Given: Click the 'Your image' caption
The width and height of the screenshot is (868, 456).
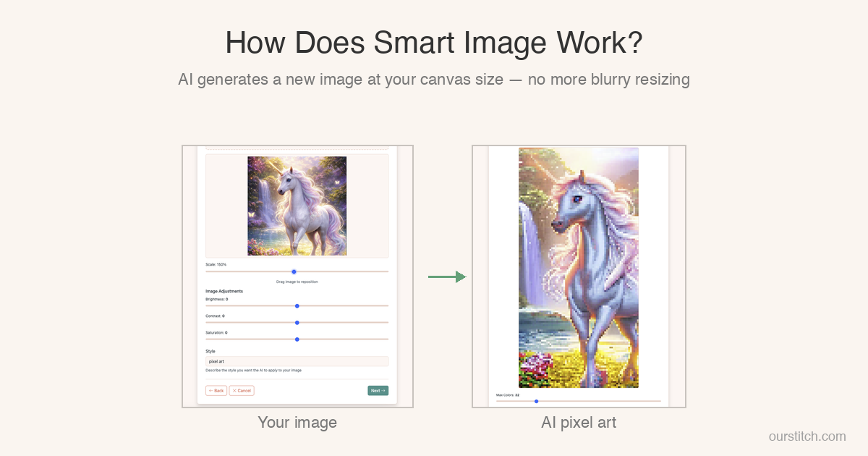Looking at the screenshot, I should (297, 422).
